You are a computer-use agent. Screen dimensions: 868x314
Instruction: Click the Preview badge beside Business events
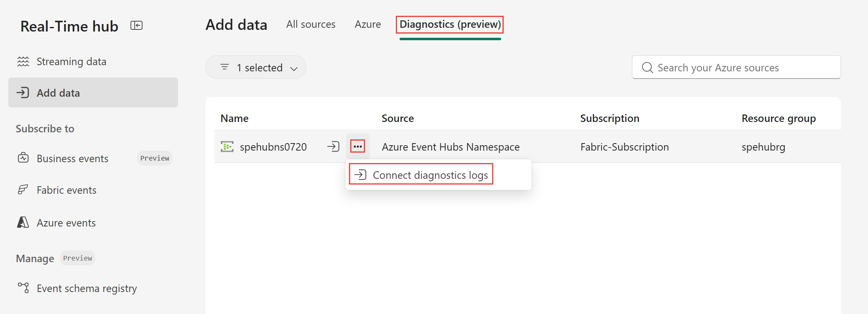tap(155, 158)
